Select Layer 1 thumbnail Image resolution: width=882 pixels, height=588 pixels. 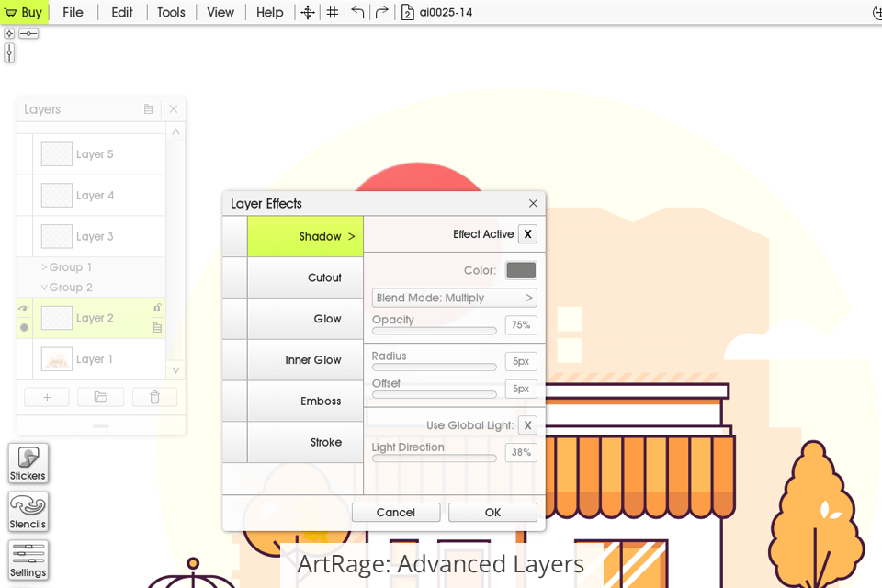pos(57,359)
